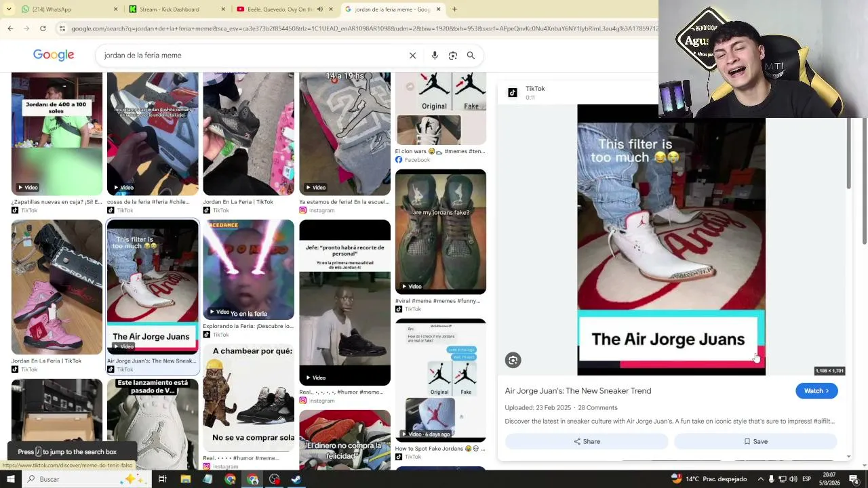Open the 'How to Spot Fake Jordans' video thumbnail
Viewport: 868px width, 488px height.
coord(441,381)
